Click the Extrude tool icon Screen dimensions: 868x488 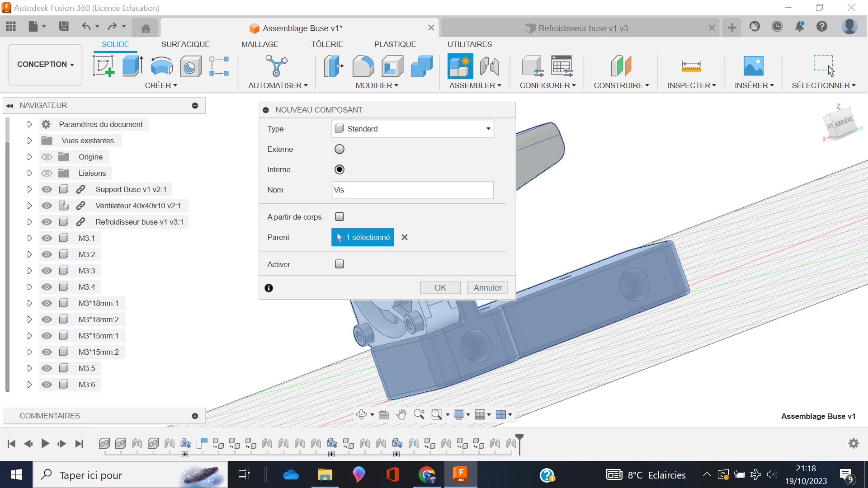coord(132,66)
